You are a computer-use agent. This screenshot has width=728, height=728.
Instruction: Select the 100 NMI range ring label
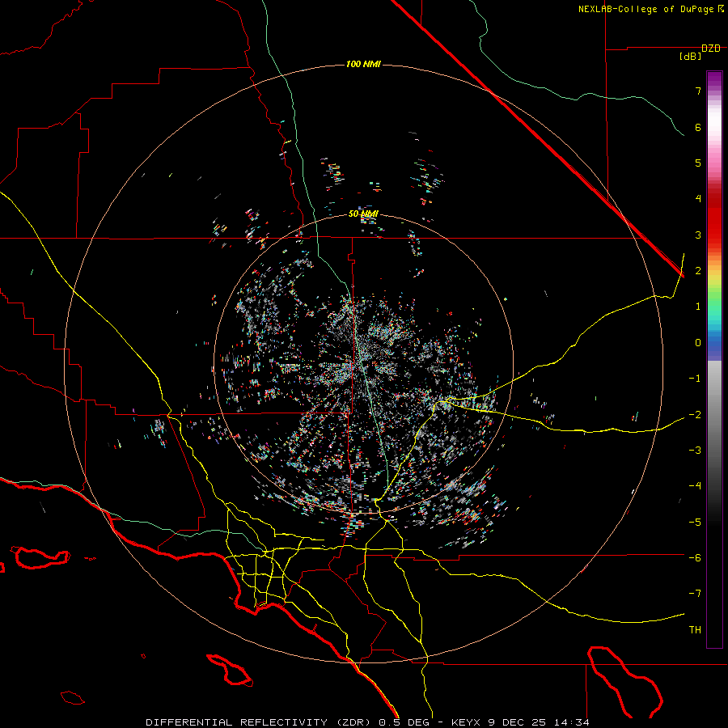(363, 64)
